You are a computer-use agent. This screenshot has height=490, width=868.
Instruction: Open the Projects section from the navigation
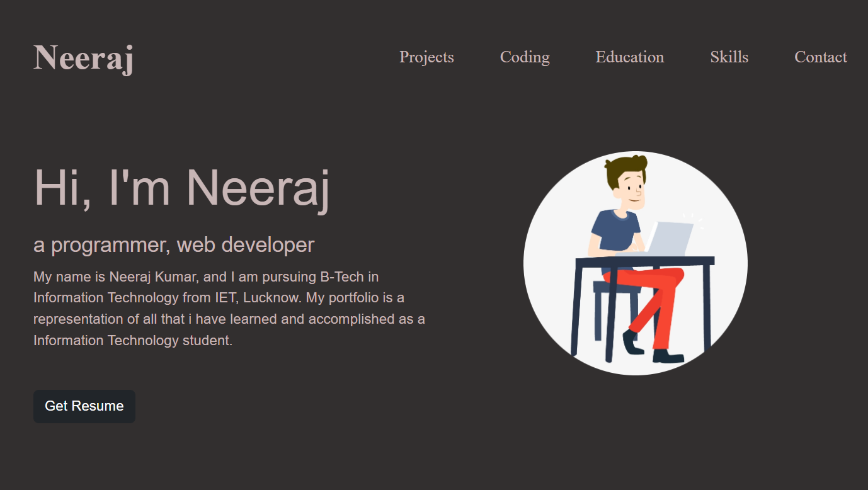tap(426, 57)
